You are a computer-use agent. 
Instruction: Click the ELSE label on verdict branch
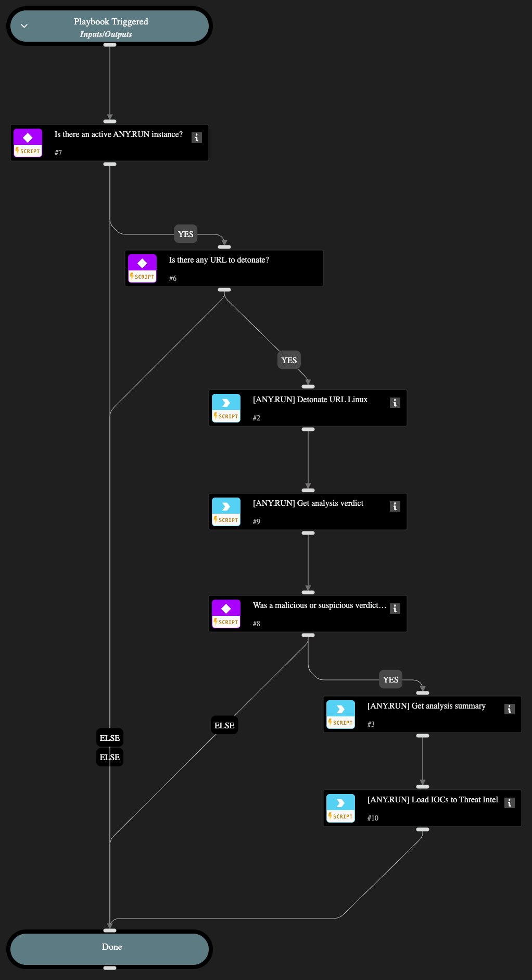(x=224, y=725)
